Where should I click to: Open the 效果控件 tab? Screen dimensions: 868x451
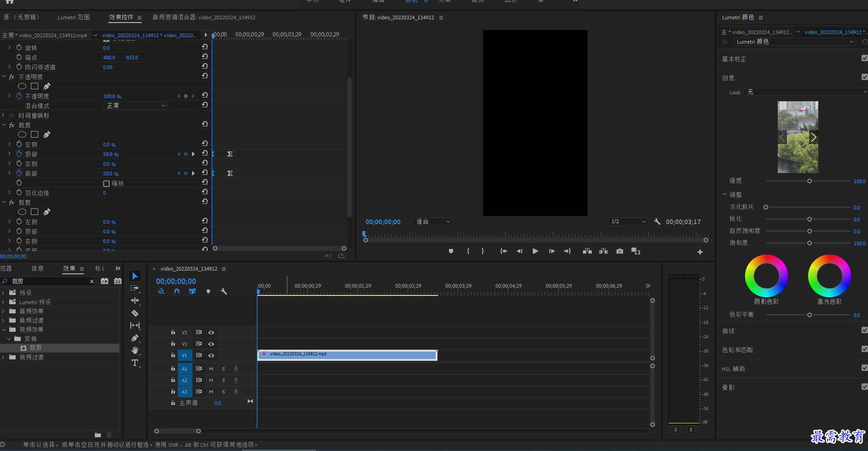point(121,17)
